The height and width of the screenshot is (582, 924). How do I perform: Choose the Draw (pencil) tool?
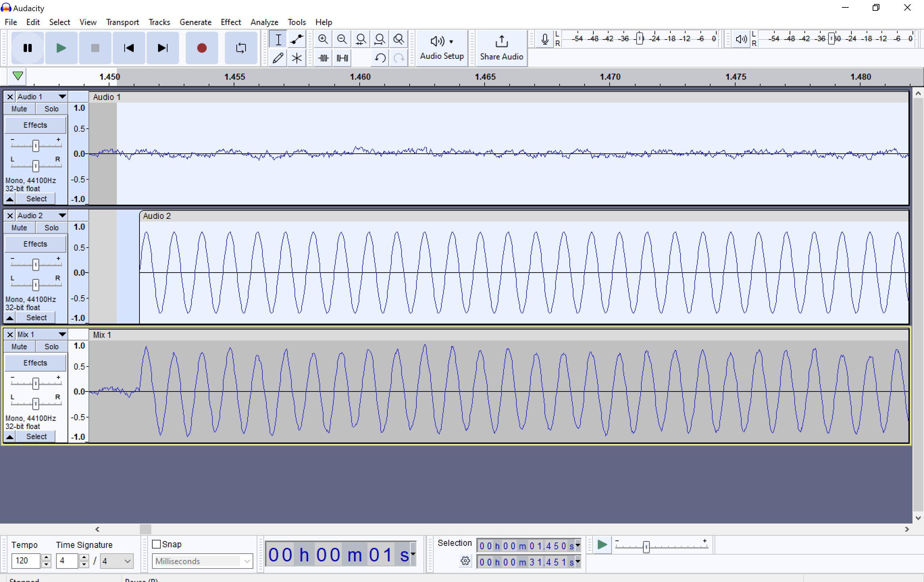click(278, 58)
